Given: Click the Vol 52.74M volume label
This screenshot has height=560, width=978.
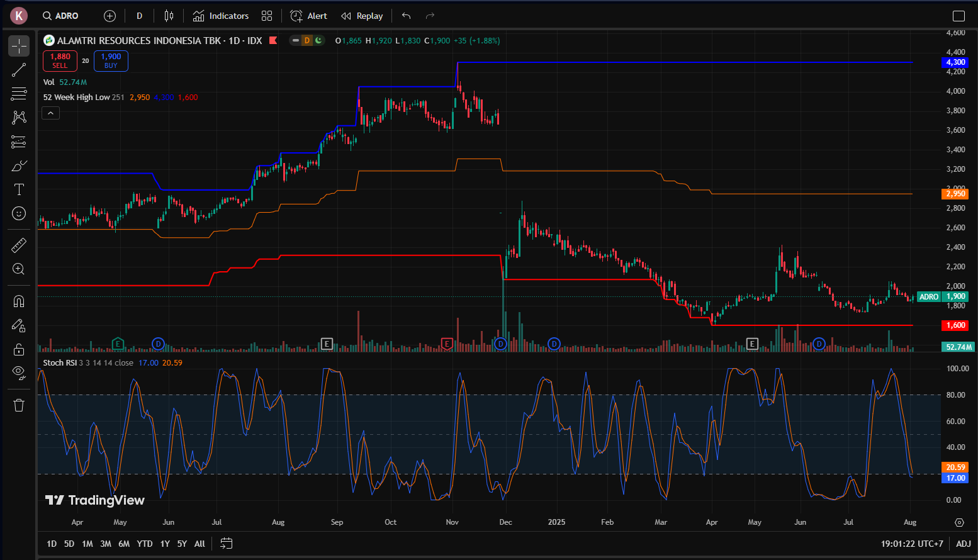Looking at the screenshot, I should point(65,82).
